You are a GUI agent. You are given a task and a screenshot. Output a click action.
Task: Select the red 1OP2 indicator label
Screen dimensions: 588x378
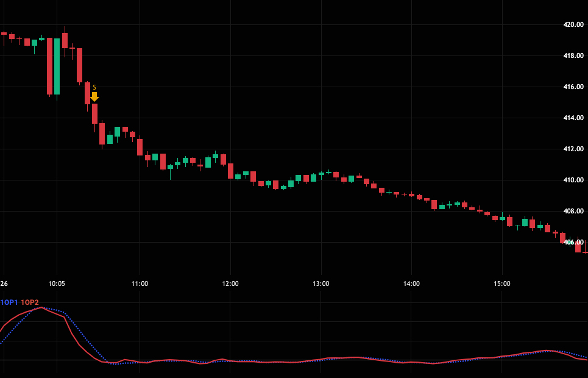point(30,302)
